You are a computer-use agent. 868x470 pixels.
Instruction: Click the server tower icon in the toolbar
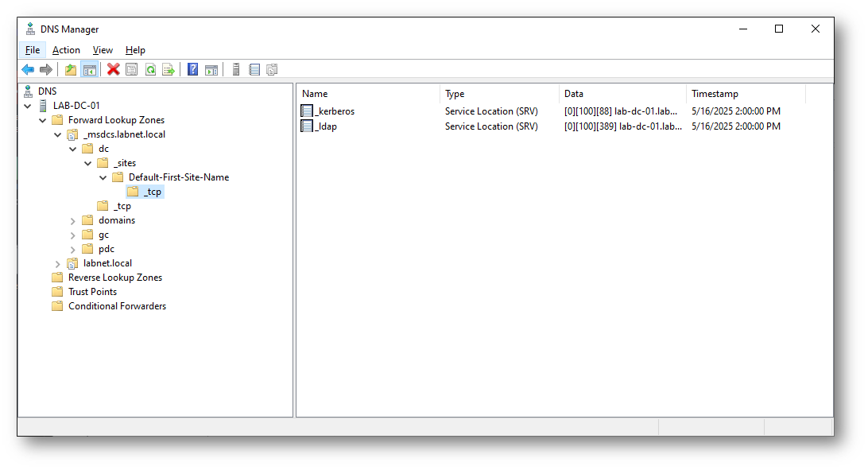pyautogui.click(x=236, y=70)
